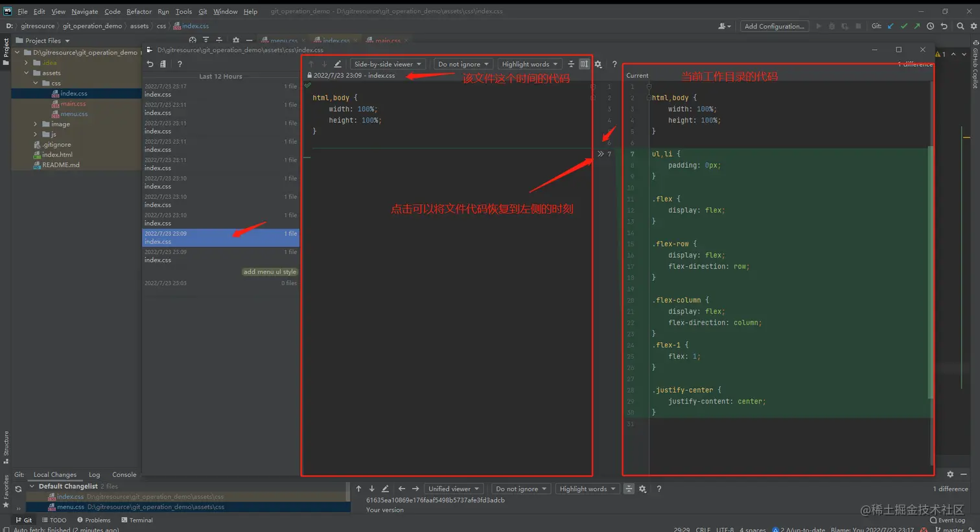Viewport: 980px width, 532px height.
Task: Create patch from local history
Action: tap(163, 64)
